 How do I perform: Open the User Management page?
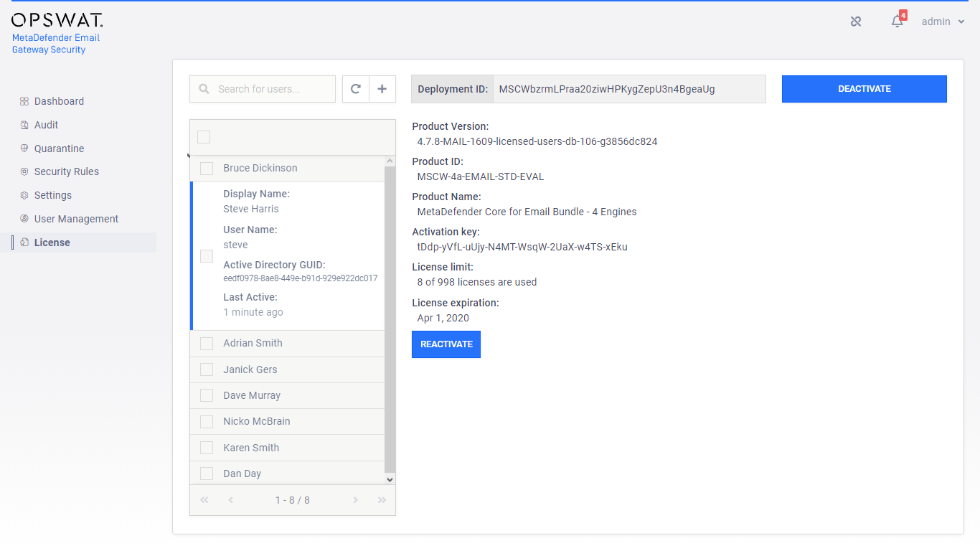tap(76, 219)
